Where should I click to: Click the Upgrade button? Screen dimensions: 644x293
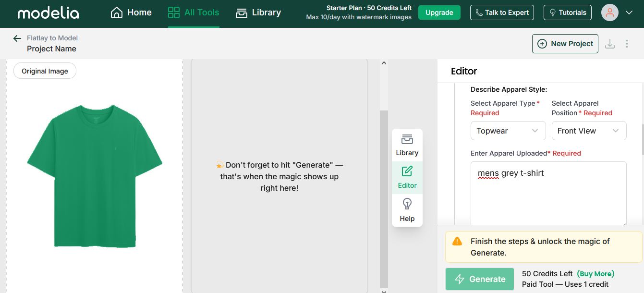tap(439, 12)
